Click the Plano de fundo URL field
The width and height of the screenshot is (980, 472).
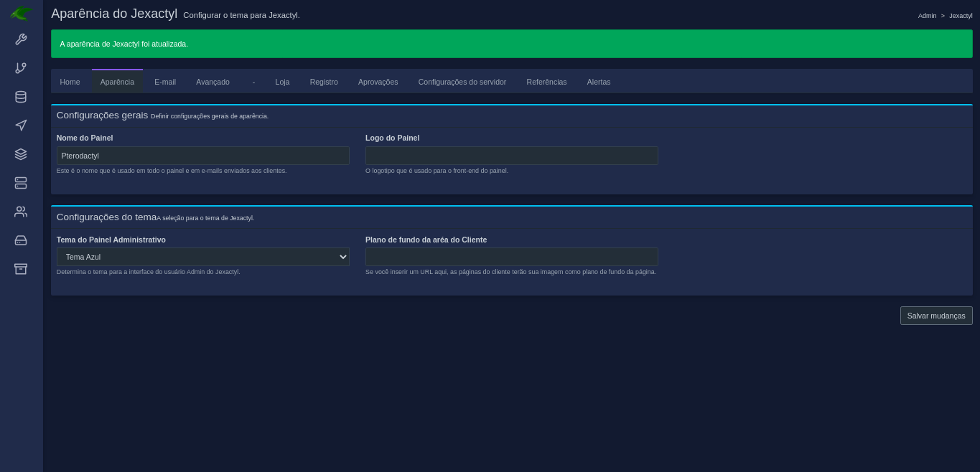(512, 257)
